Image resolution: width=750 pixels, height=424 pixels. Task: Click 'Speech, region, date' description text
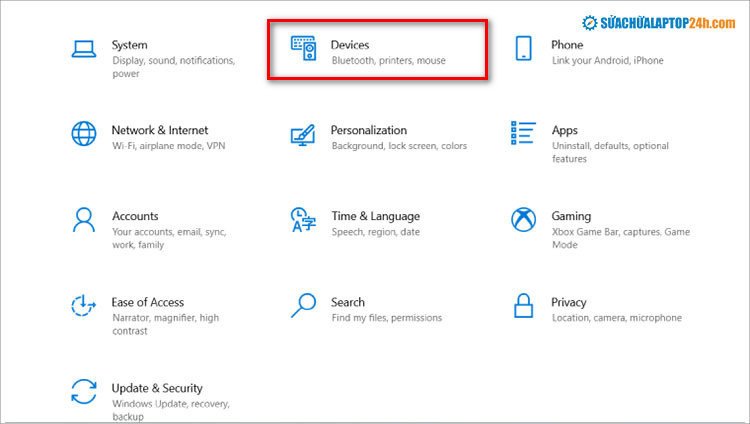pos(375,232)
